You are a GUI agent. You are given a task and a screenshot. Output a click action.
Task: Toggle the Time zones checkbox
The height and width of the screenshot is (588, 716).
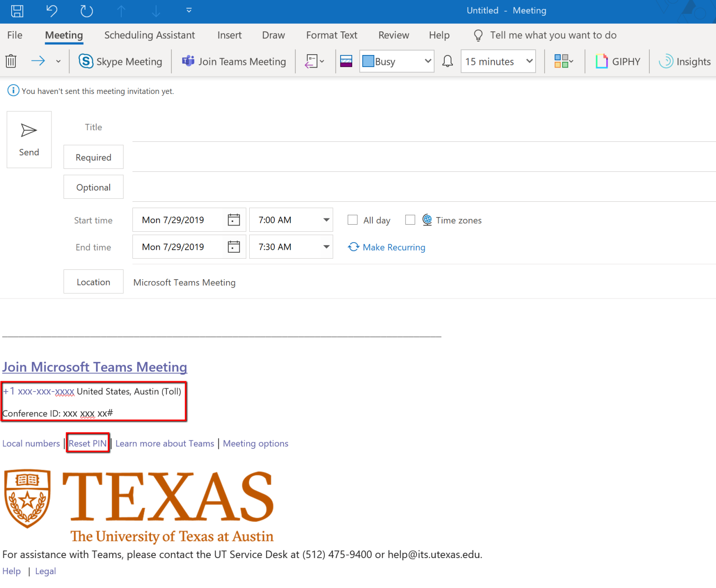410,220
